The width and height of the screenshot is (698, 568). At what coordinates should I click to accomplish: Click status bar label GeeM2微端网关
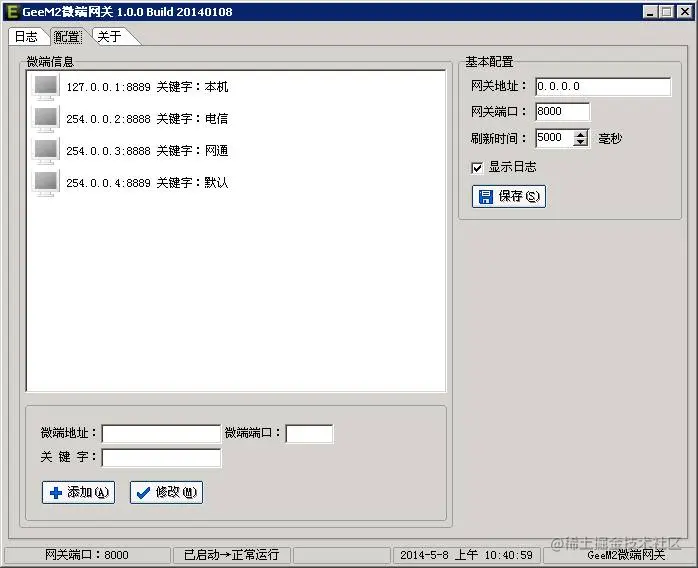point(626,555)
